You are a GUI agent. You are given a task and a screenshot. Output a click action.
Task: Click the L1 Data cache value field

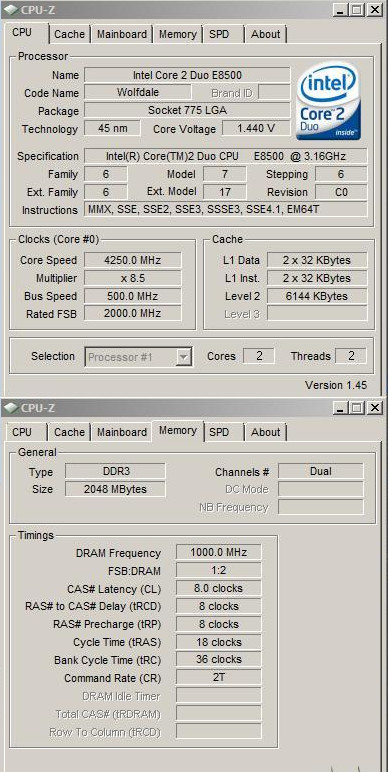click(317, 260)
